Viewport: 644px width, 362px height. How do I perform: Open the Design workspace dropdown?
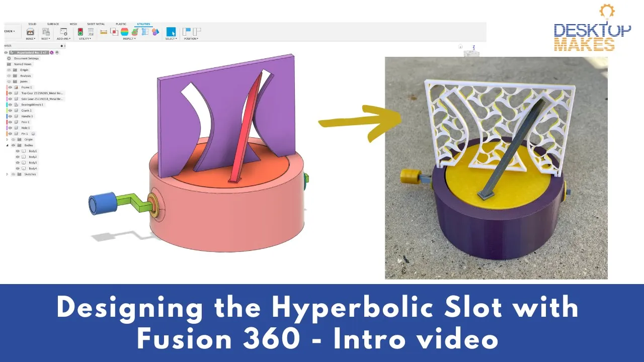pos(10,31)
